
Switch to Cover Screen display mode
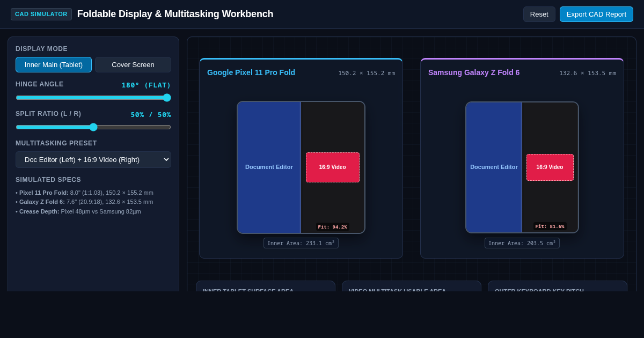(133, 64)
